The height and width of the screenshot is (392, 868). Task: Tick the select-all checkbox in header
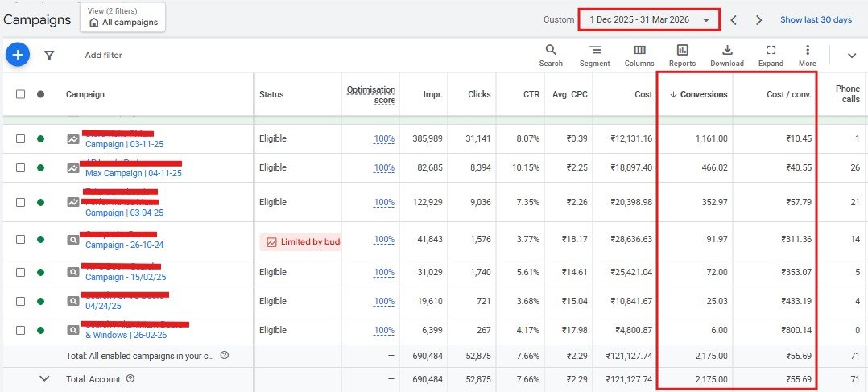click(21, 94)
